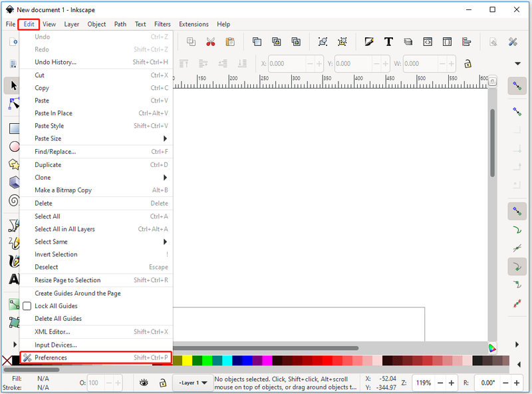
Task: Expand the toolbox overflow arrow
Action: click(15, 344)
